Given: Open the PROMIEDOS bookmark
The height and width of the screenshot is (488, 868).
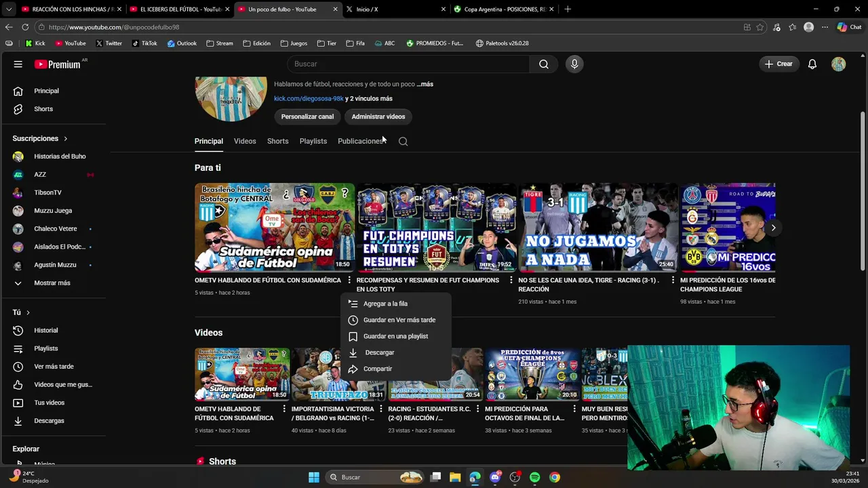Looking at the screenshot, I should (435, 43).
